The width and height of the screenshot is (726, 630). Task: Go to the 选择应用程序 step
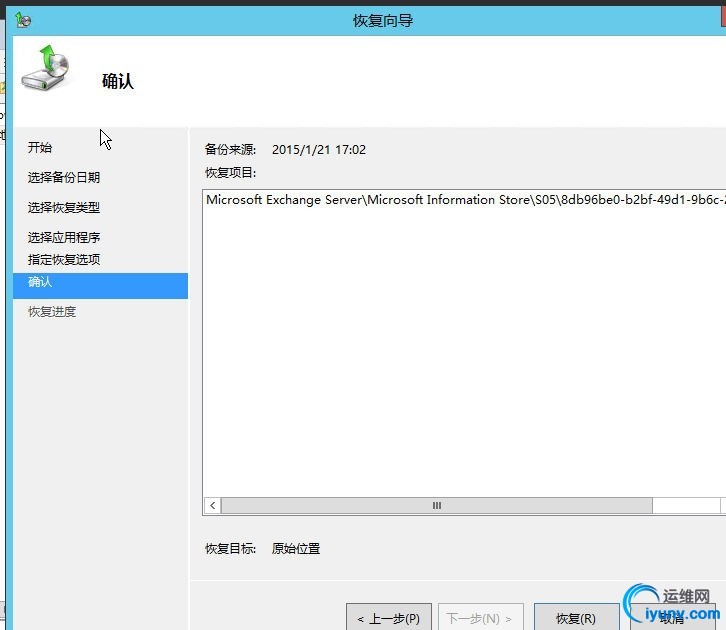[x=64, y=237]
